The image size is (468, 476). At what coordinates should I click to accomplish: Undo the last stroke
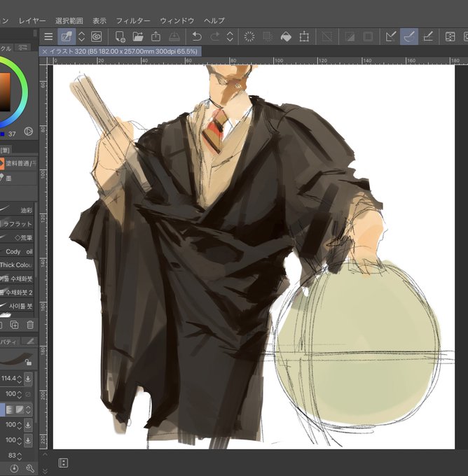[x=197, y=36]
